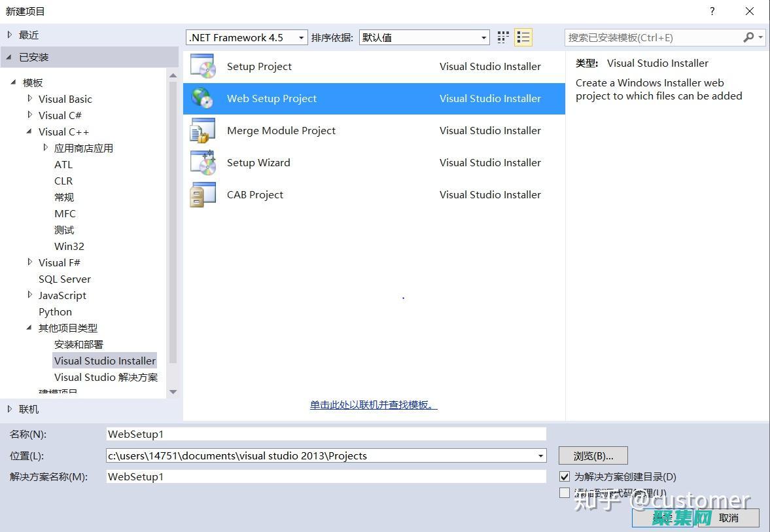Click the help question mark button
The height and width of the screenshot is (532, 770).
coord(712,11)
